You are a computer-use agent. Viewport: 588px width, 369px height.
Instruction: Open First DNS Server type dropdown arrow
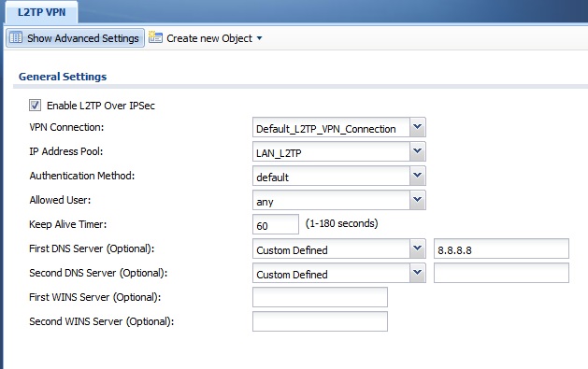[417, 248]
